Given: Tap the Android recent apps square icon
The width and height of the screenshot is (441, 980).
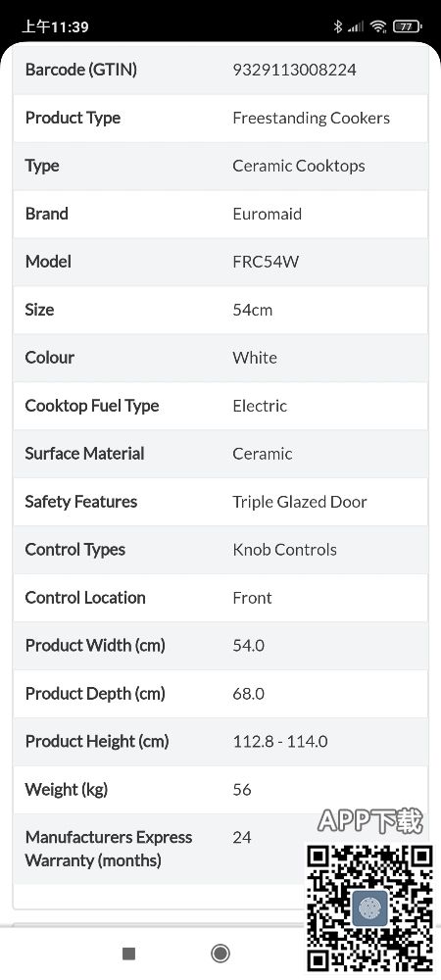Looking at the screenshot, I should point(128,954).
